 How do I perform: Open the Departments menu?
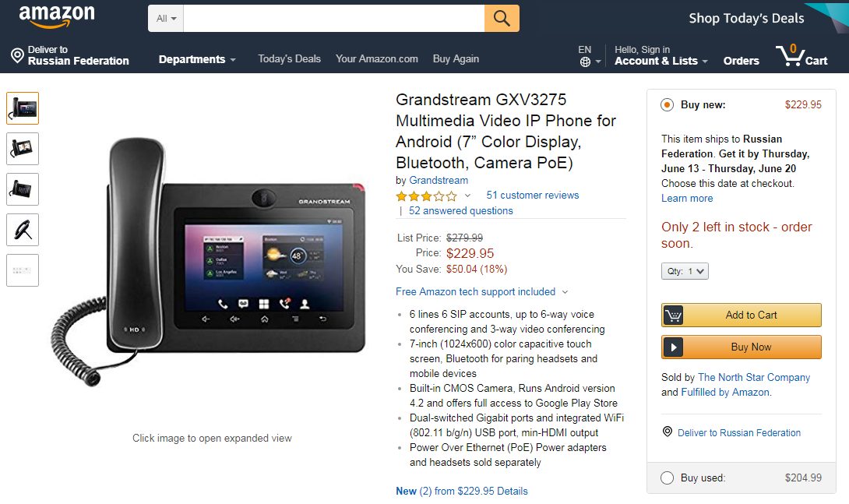click(197, 59)
